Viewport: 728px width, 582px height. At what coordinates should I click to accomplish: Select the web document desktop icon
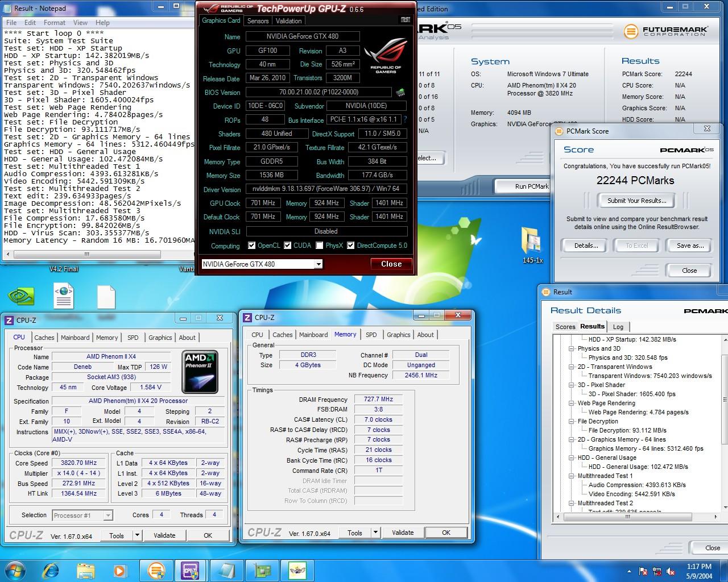tap(64, 297)
